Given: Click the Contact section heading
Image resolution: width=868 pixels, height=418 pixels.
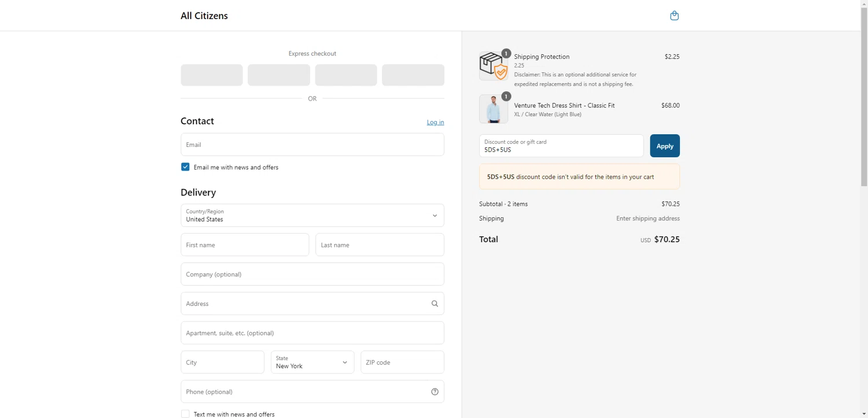Looking at the screenshot, I should tap(197, 121).
